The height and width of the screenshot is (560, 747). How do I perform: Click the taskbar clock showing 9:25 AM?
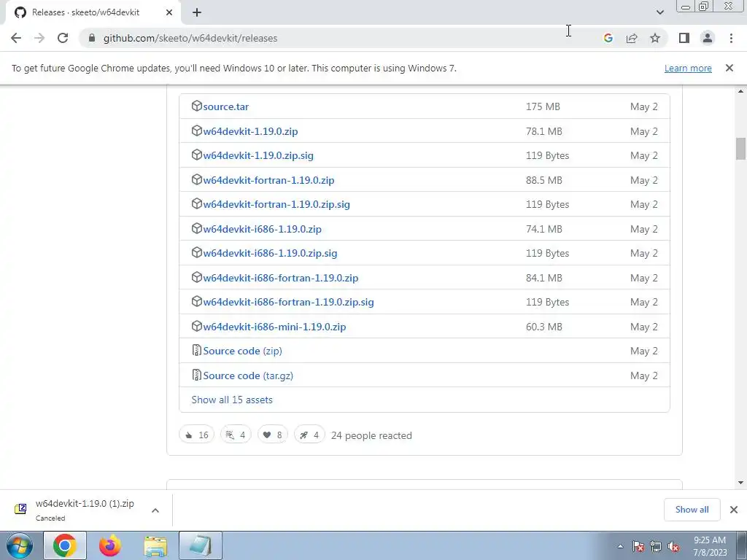[710, 546]
